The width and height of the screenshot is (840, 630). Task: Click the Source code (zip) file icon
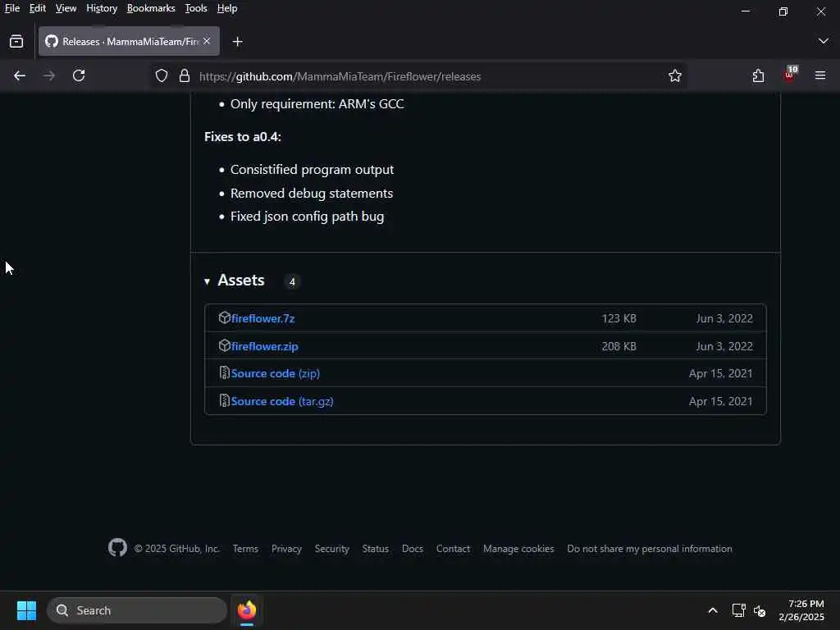click(x=225, y=373)
